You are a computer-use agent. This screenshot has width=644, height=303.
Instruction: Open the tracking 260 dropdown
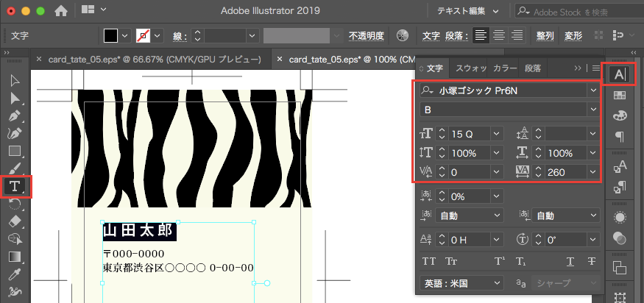pos(593,172)
